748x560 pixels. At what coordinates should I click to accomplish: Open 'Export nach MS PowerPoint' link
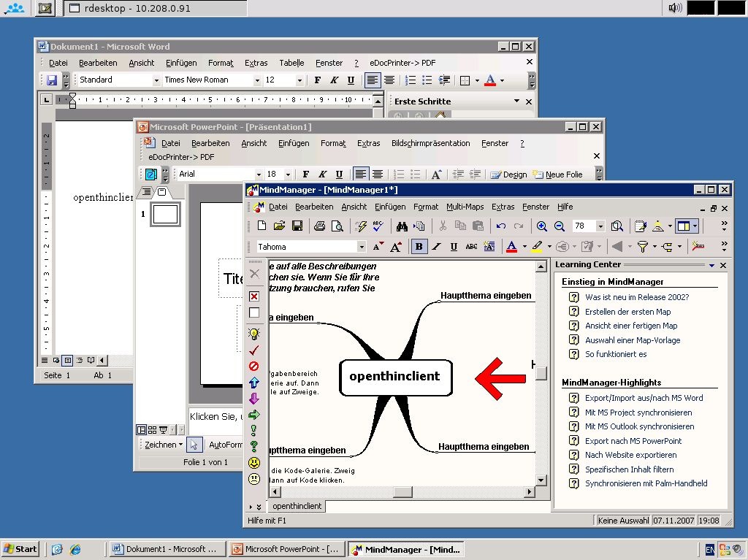click(x=633, y=441)
